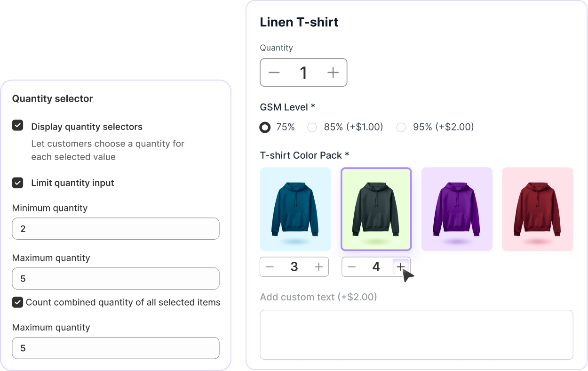Decrease the main Linen T-shirt quantity with minus
The image size is (588, 371).
pyautogui.click(x=274, y=73)
